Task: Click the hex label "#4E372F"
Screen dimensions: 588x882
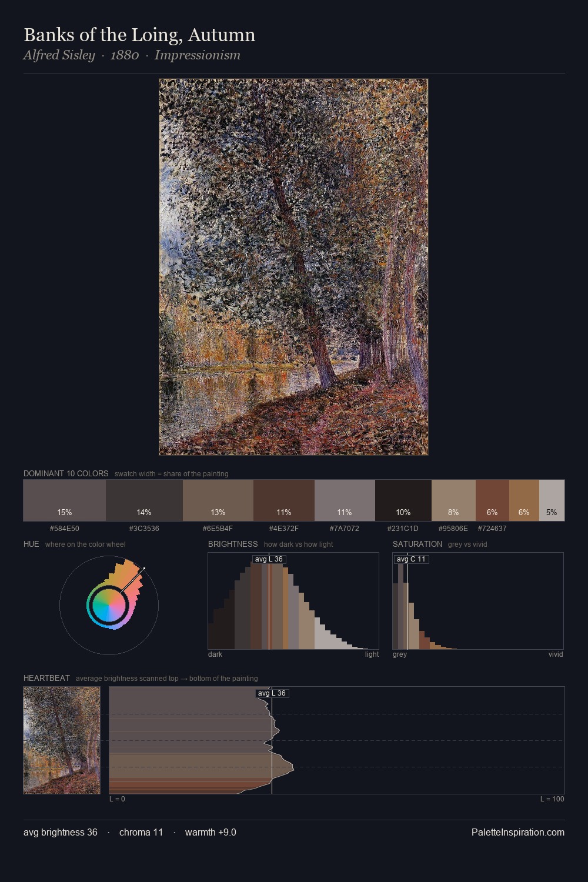Action: 284,529
